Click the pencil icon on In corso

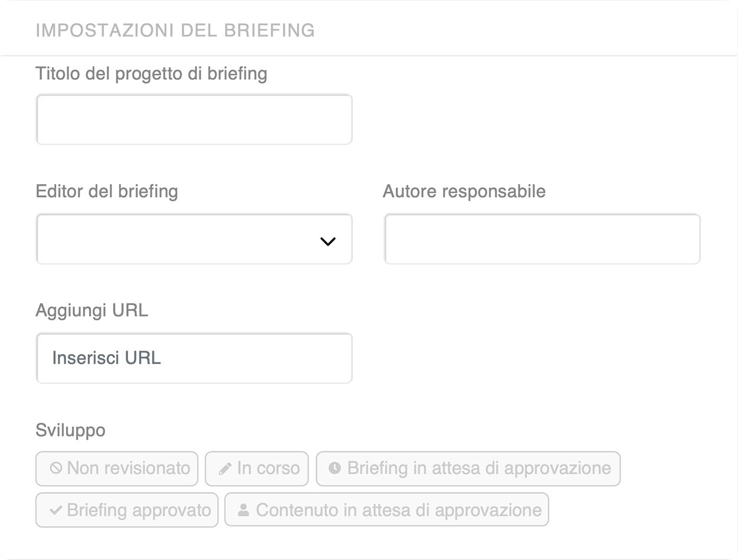[x=225, y=469]
